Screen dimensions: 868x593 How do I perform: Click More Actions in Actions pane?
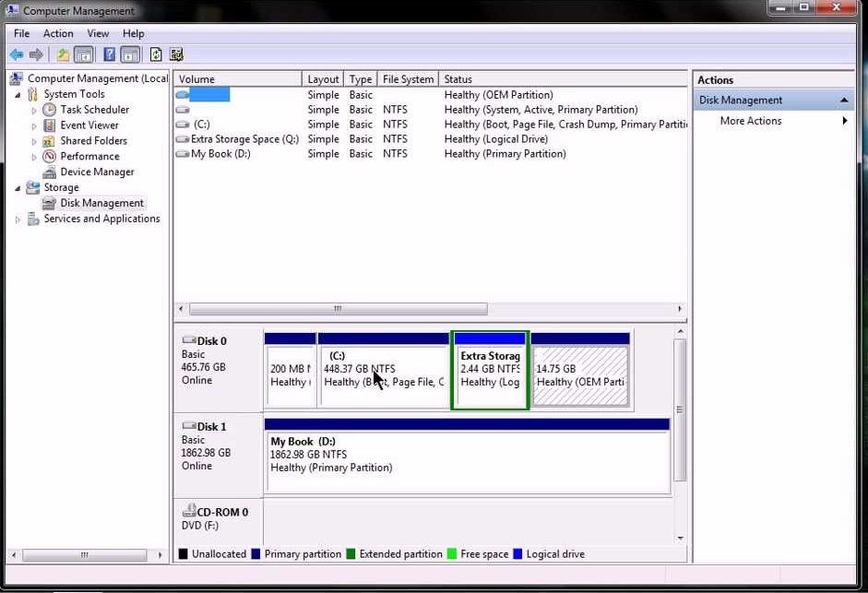pos(750,121)
